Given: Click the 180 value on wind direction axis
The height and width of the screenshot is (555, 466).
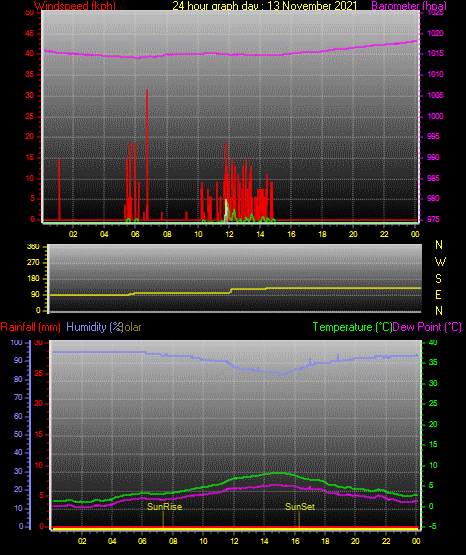Looking at the screenshot, I should pyautogui.click(x=33, y=279).
